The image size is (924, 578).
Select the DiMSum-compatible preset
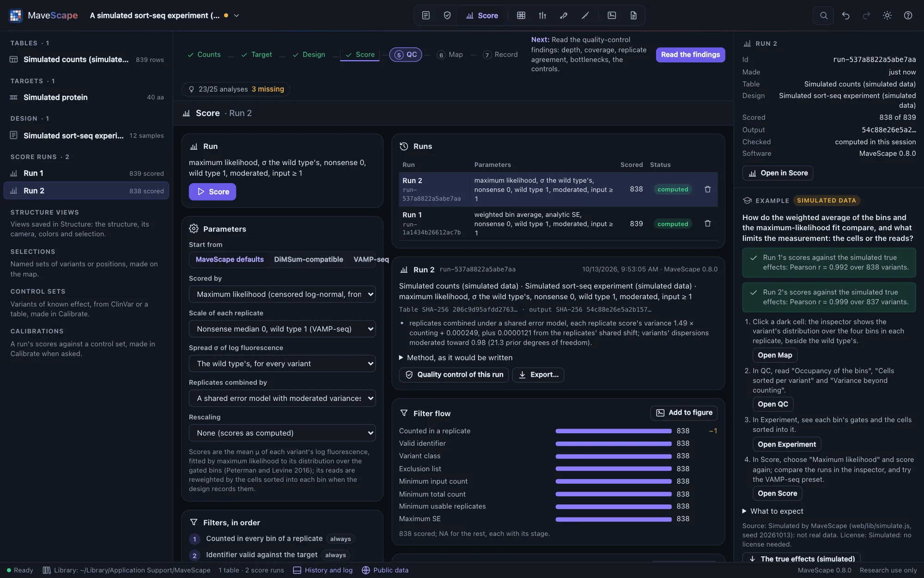pyautogui.click(x=308, y=259)
